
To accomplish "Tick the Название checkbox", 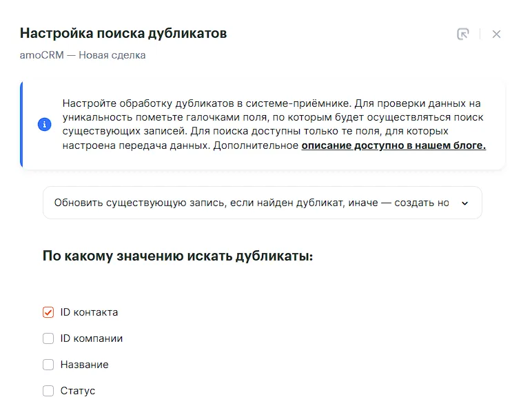I will 48,365.
